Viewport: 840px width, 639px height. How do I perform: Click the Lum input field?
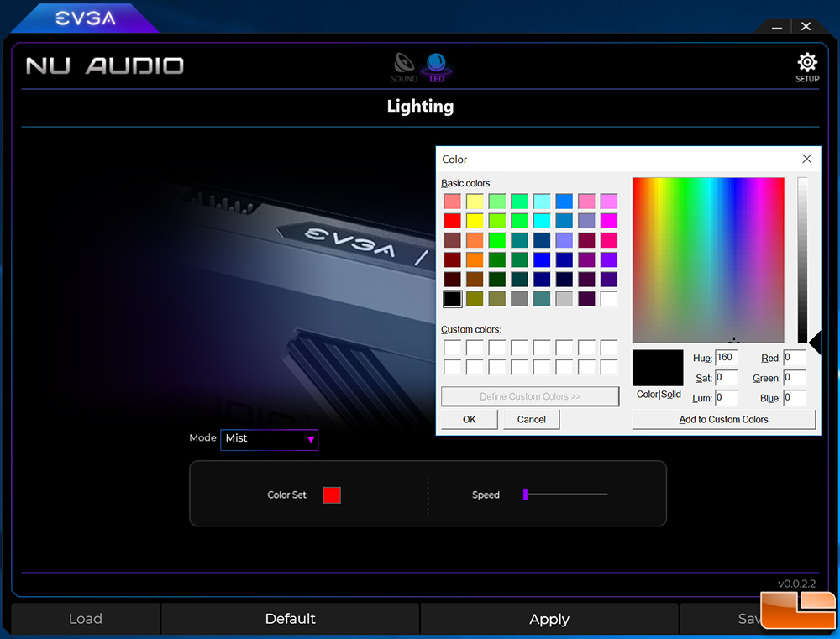tap(726, 398)
